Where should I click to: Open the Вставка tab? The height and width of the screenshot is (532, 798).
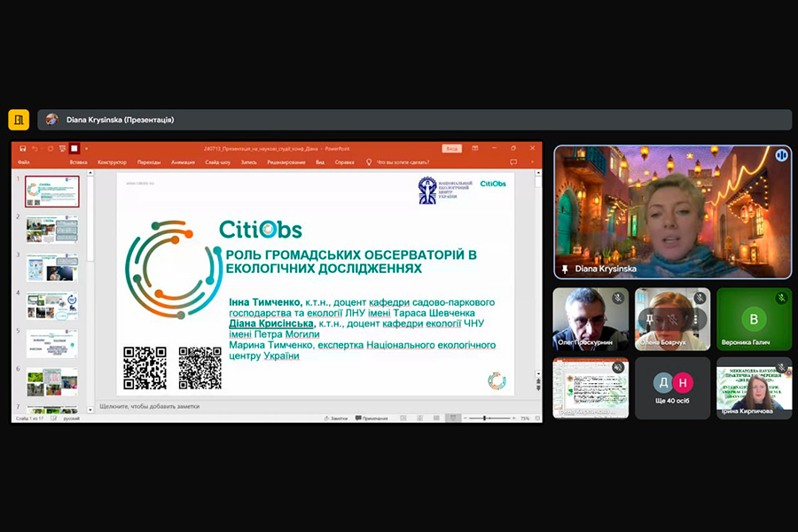(78, 162)
